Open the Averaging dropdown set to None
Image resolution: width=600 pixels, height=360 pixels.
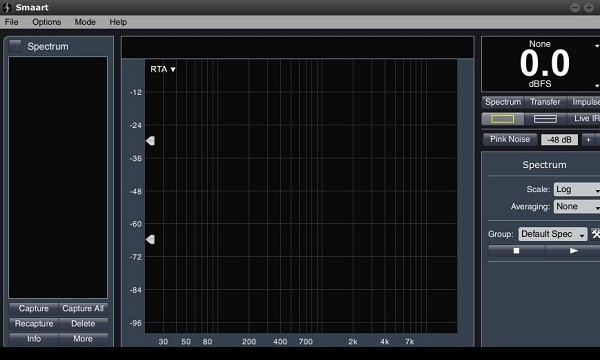click(577, 207)
